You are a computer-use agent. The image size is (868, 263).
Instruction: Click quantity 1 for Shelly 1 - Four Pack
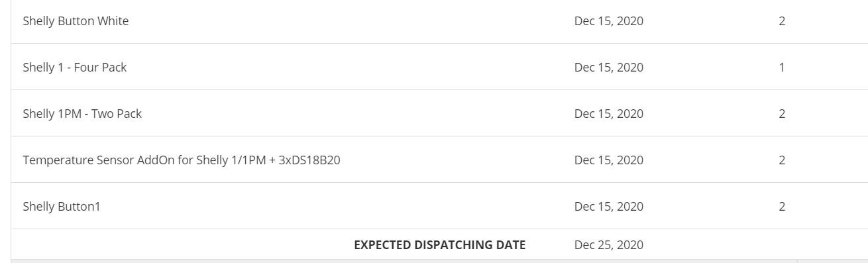point(782,68)
